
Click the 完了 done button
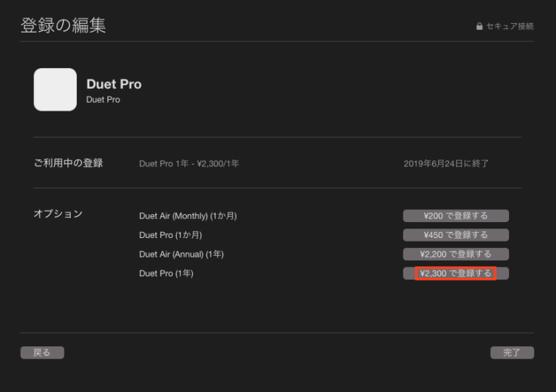click(x=512, y=353)
